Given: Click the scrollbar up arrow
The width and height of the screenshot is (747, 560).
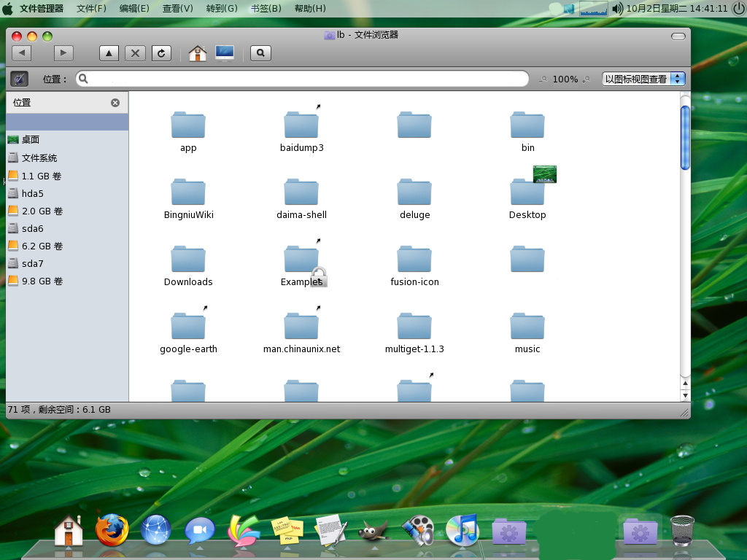Looking at the screenshot, I should click(685, 383).
